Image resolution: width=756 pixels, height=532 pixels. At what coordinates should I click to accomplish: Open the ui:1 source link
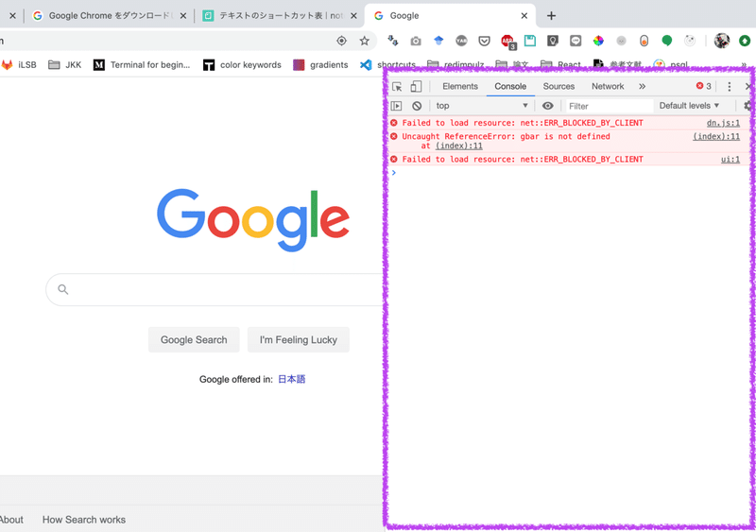point(730,159)
